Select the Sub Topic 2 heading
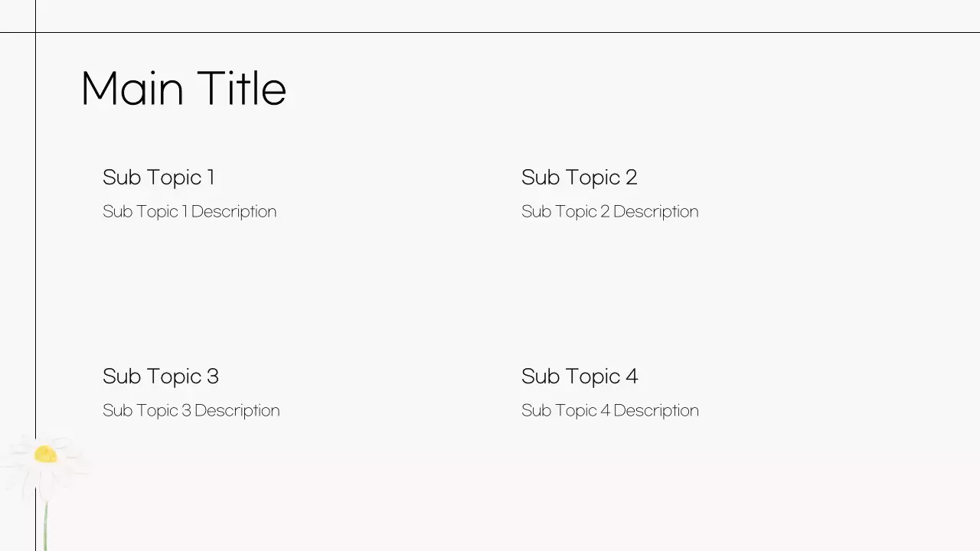This screenshot has width=980, height=551. (x=579, y=178)
